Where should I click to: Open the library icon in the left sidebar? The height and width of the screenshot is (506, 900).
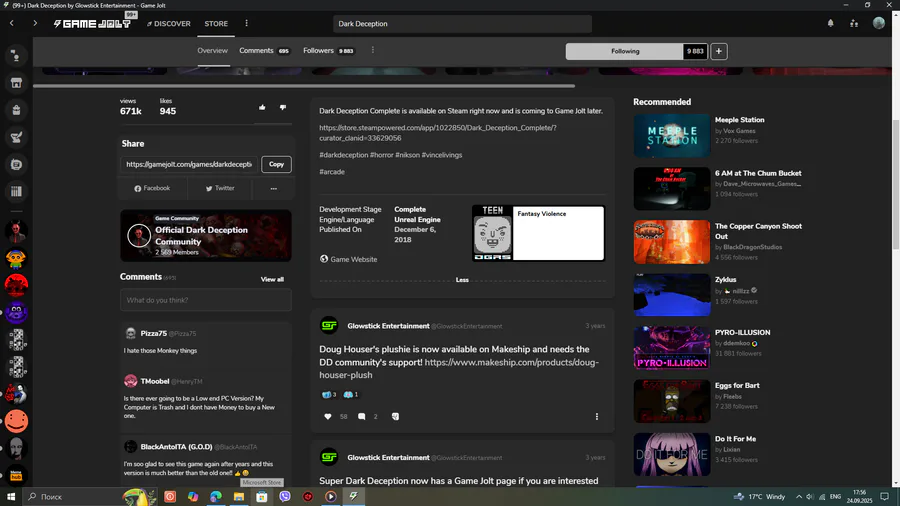(x=16, y=192)
